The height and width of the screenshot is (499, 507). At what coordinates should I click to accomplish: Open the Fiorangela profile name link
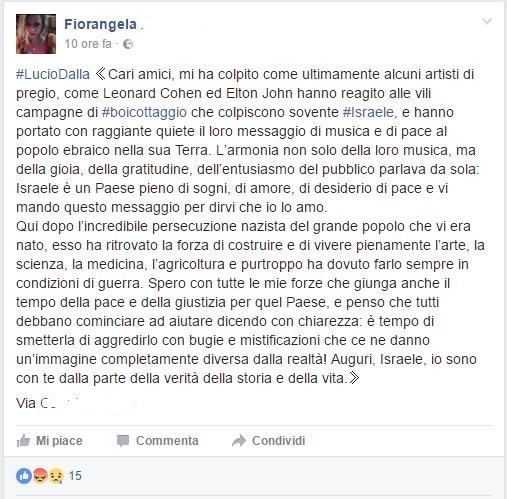(100, 24)
